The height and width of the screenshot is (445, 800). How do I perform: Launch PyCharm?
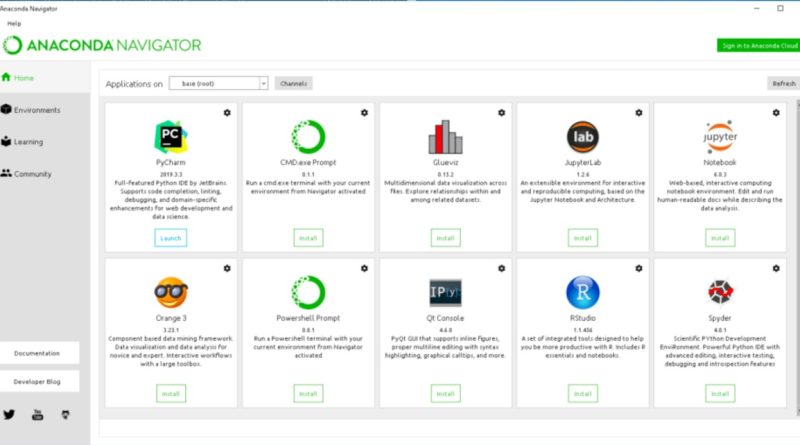tap(171, 238)
